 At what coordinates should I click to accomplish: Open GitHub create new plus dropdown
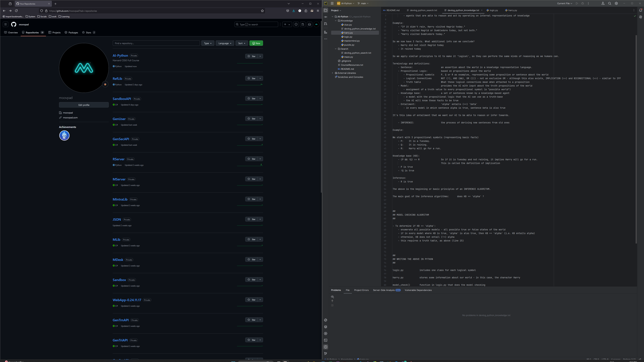(287, 24)
